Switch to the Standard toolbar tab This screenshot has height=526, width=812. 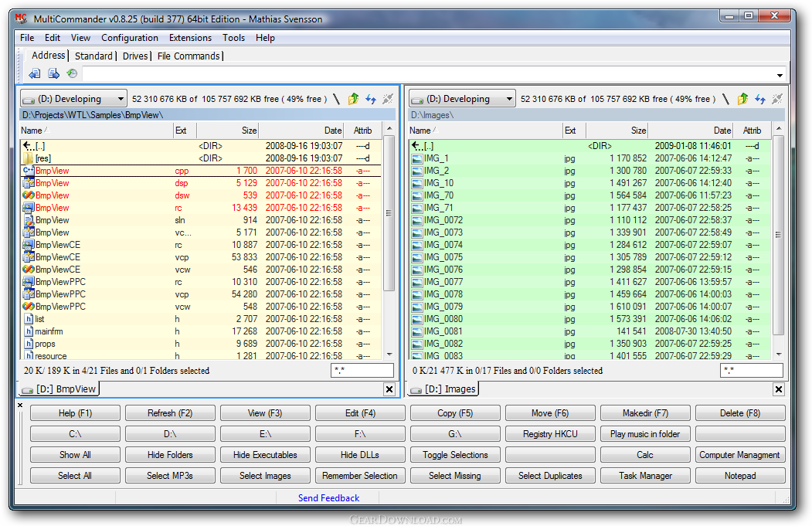pyautogui.click(x=93, y=56)
